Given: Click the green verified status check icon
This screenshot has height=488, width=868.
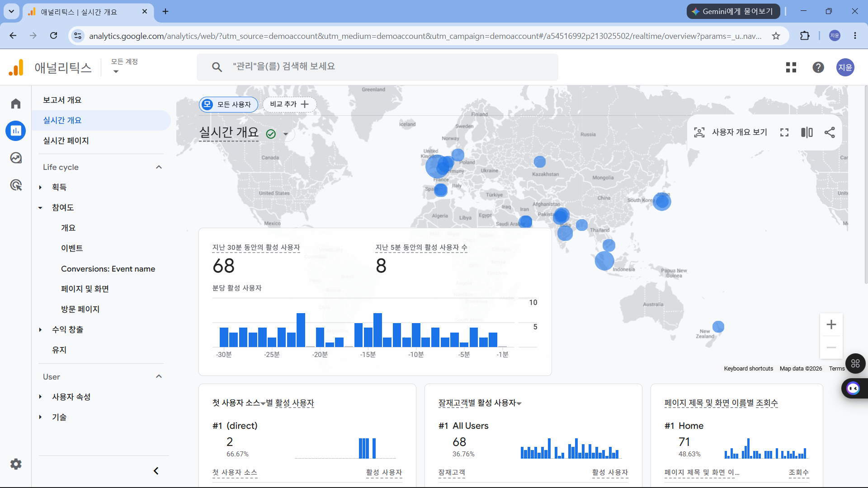Looking at the screenshot, I should [271, 134].
